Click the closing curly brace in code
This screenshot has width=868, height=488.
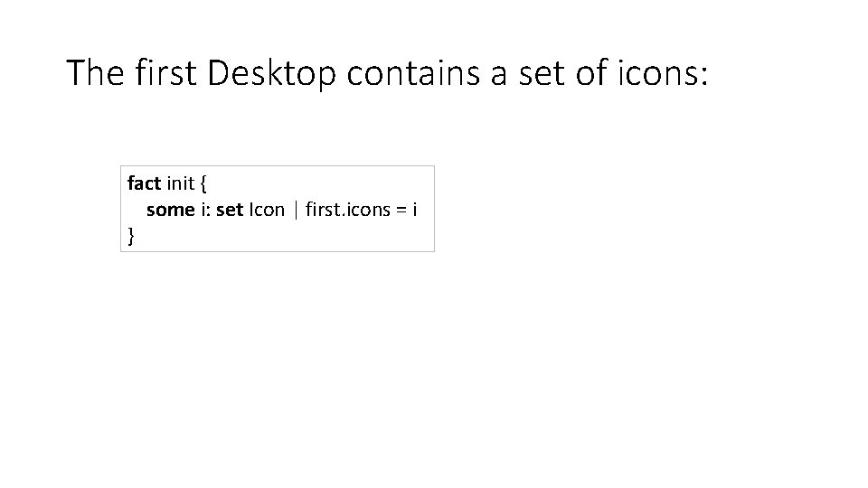pyautogui.click(x=131, y=236)
